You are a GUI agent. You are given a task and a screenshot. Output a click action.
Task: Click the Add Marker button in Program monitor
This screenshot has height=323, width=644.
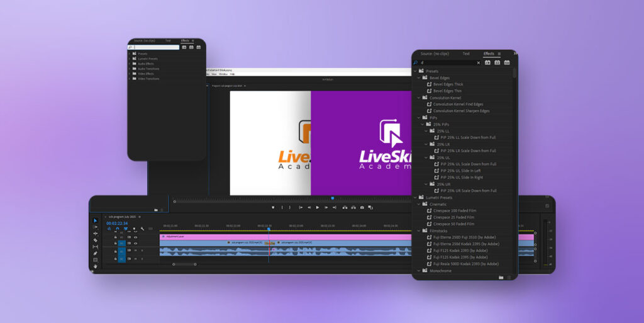click(273, 208)
